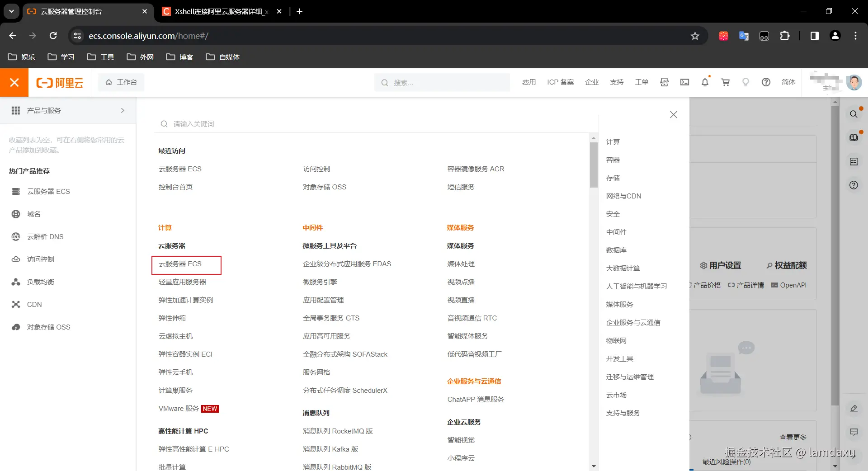Image resolution: width=868 pixels, height=471 pixels.
Task: Click the top console search box
Action: point(442,82)
